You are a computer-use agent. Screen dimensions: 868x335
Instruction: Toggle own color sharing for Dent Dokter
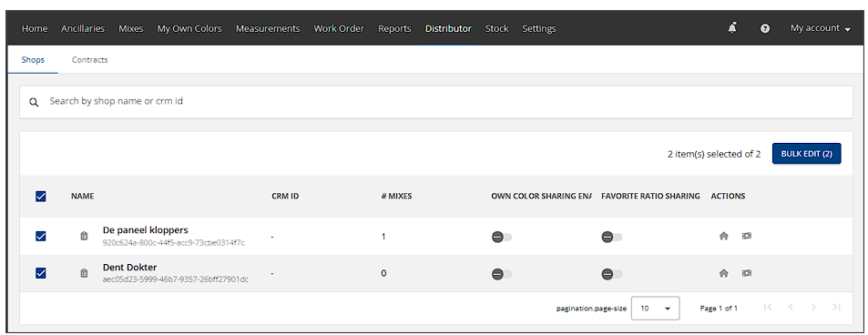point(502,273)
